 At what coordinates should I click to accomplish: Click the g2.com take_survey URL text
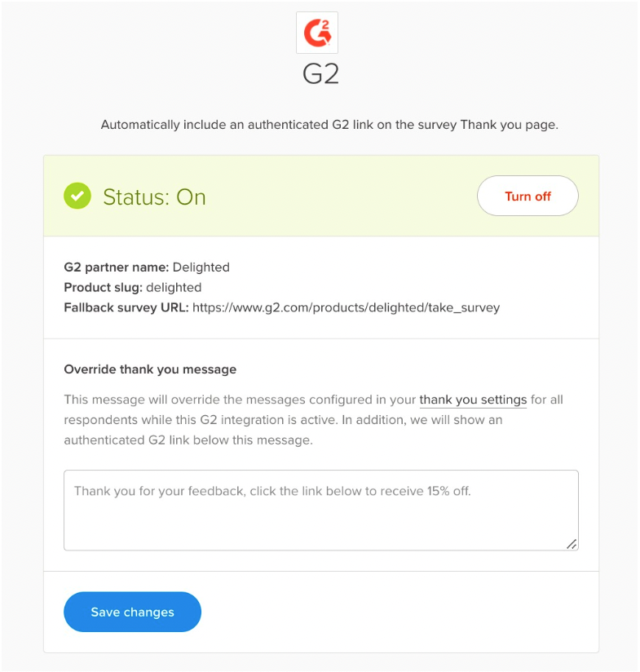pos(346,307)
